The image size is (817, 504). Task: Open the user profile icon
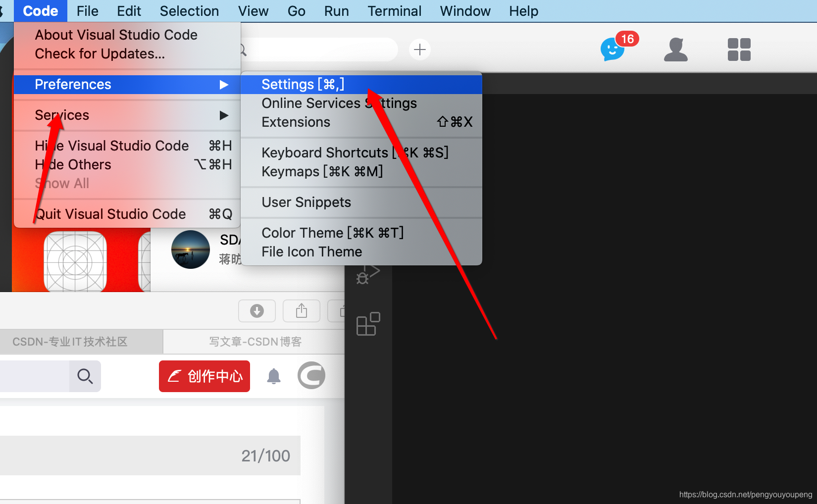point(676,50)
